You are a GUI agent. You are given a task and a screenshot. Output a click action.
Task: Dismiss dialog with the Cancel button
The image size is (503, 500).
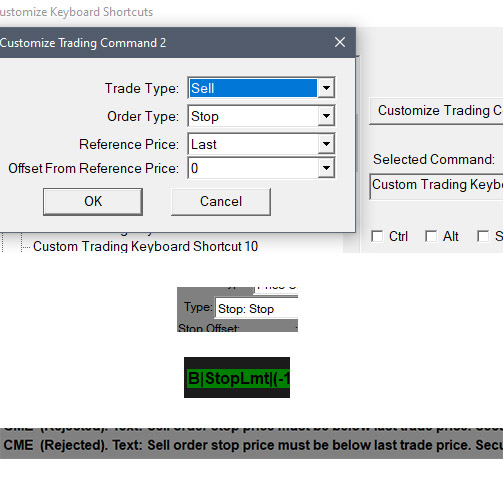click(221, 202)
